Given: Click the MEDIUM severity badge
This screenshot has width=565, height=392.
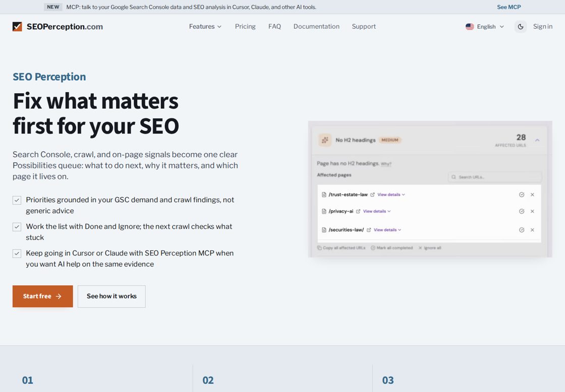Looking at the screenshot, I should pyautogui.click(x=390, y=140).
